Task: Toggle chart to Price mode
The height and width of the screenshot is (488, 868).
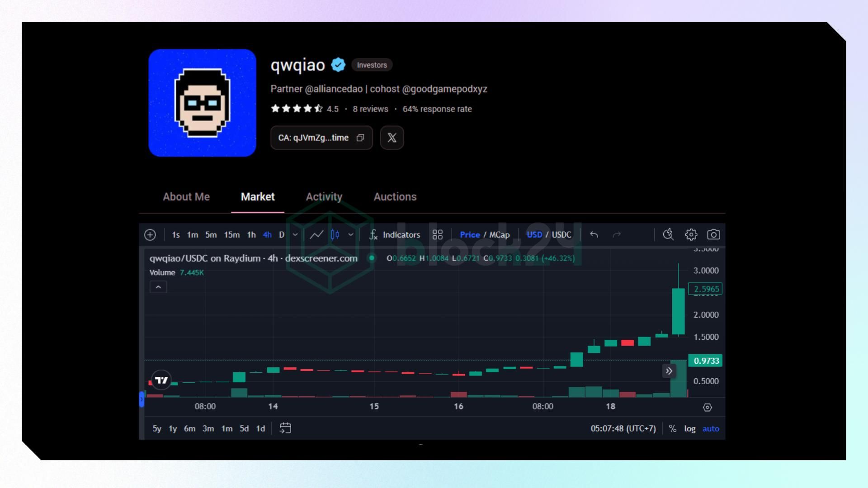Action: pos(470,235)
